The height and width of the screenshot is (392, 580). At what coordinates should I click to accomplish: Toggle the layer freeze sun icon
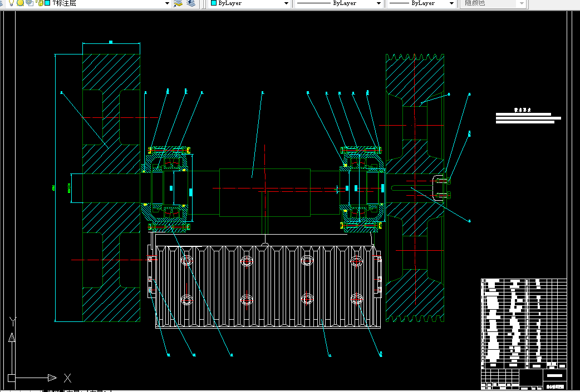tap(20, 3)
